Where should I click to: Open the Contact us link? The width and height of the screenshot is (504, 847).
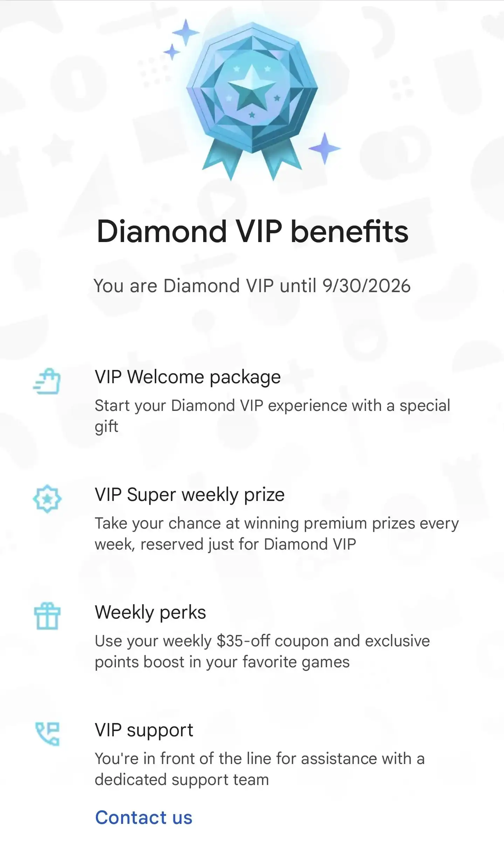click(x=144, y=818)
